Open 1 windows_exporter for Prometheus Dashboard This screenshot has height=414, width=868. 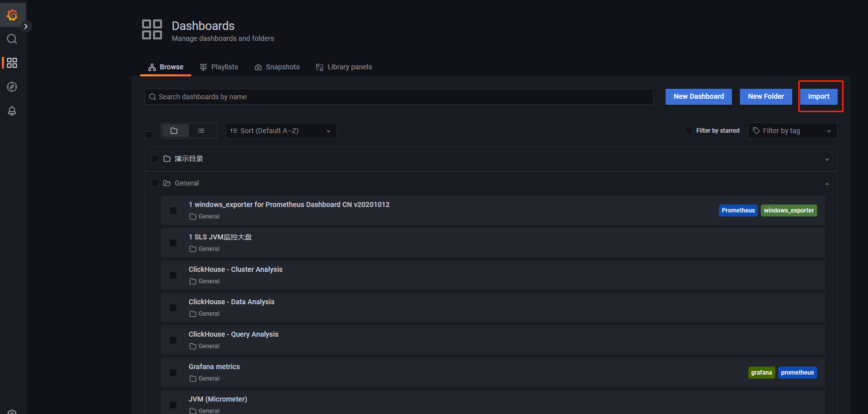(289, 205)
